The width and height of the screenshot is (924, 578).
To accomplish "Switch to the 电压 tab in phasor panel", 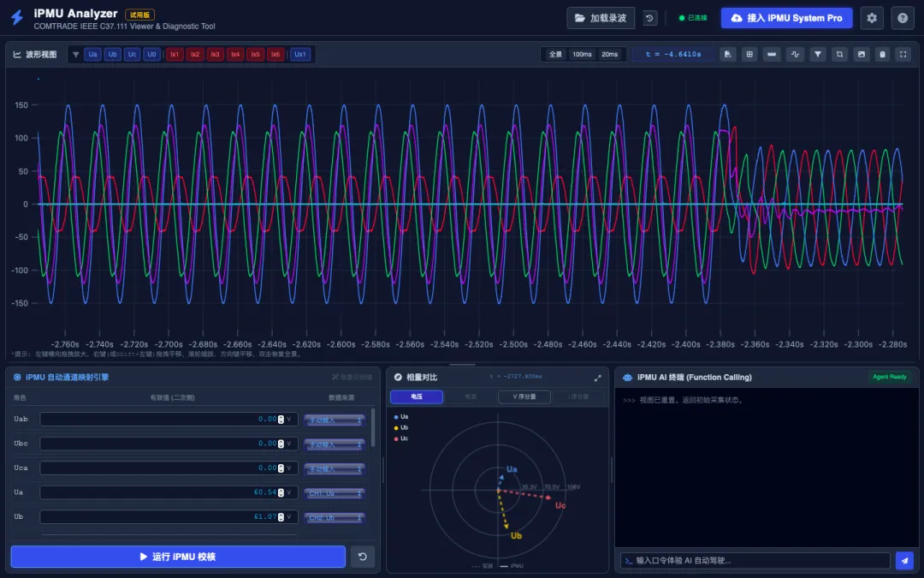I will pyautogui.click(x=417, y=397).
